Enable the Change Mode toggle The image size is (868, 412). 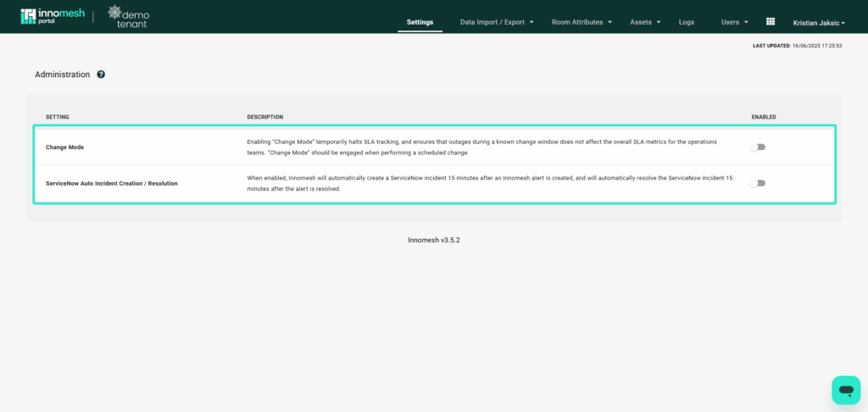pyautogui.click(x=757, y=148)
